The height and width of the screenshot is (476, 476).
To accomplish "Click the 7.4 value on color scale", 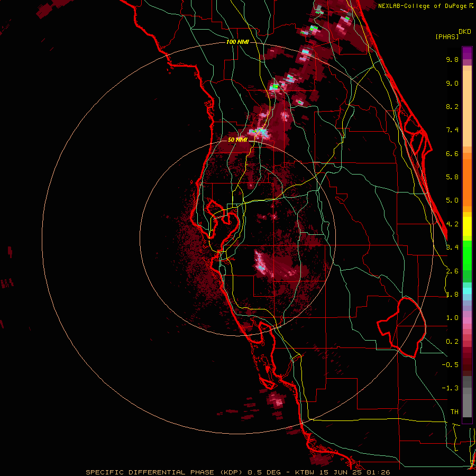I will point(452,130).
